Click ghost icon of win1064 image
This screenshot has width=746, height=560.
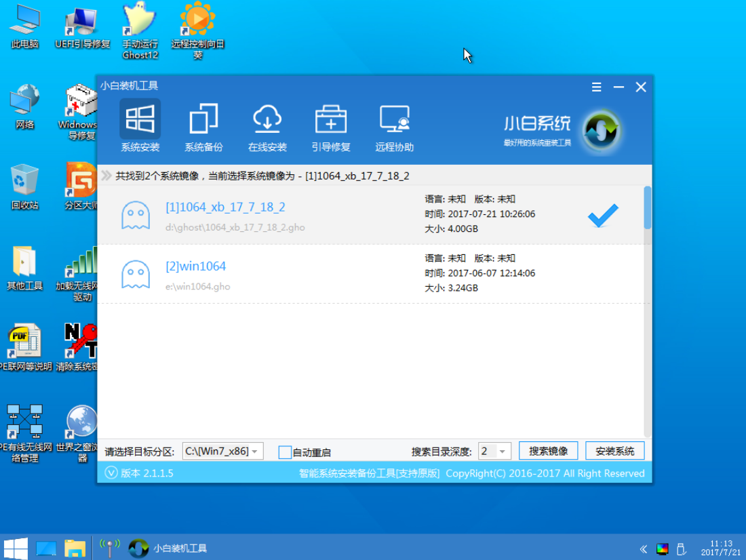tap(136, 274)
